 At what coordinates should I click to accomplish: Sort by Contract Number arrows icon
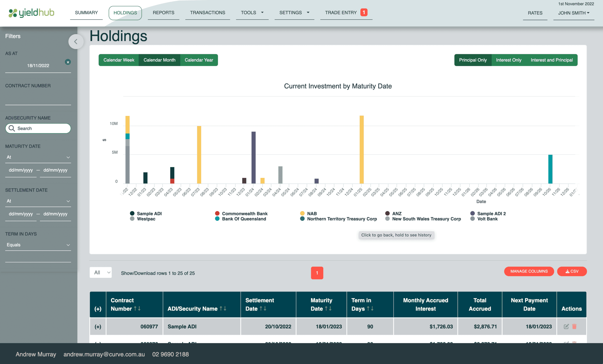[x=137, y=308]
